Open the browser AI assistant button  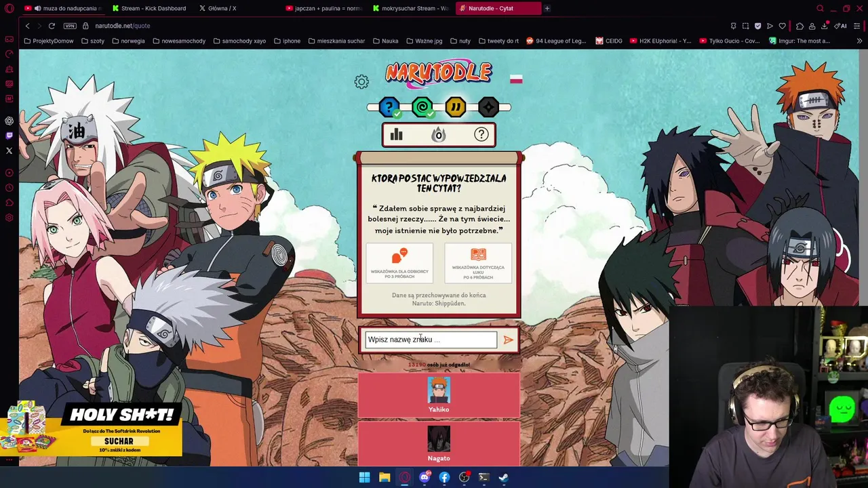pyautogui.click(x=840, y=26)
